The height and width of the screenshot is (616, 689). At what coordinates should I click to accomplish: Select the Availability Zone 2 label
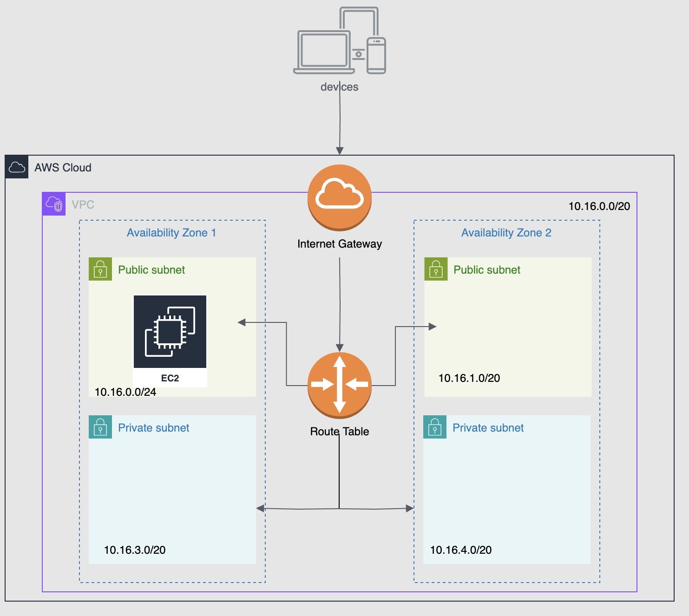(x=506, y=233)
